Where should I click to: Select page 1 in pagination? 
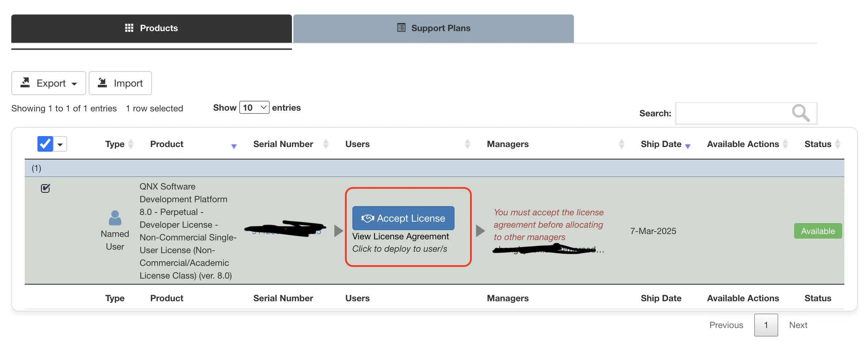766,325
